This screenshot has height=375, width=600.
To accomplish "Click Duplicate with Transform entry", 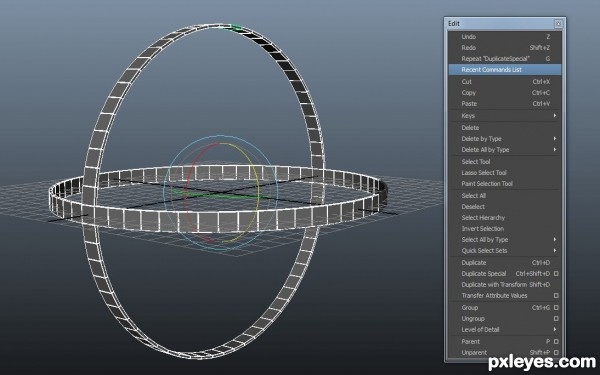I will [x=505, y=285].
